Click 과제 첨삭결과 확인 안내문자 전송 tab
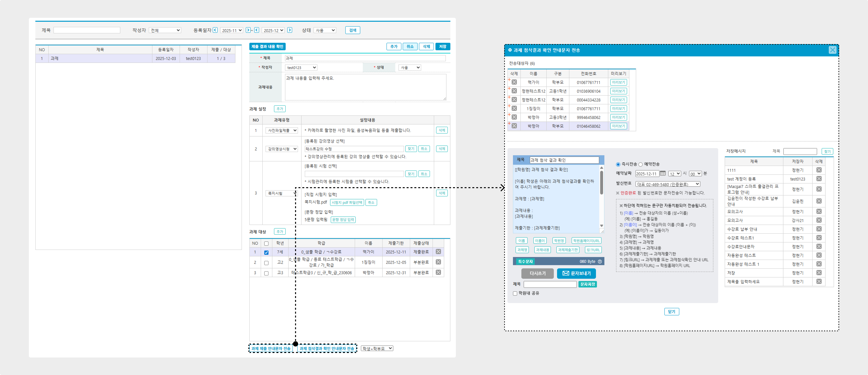This screenshot has width=868, height=375. pos(327,348)
